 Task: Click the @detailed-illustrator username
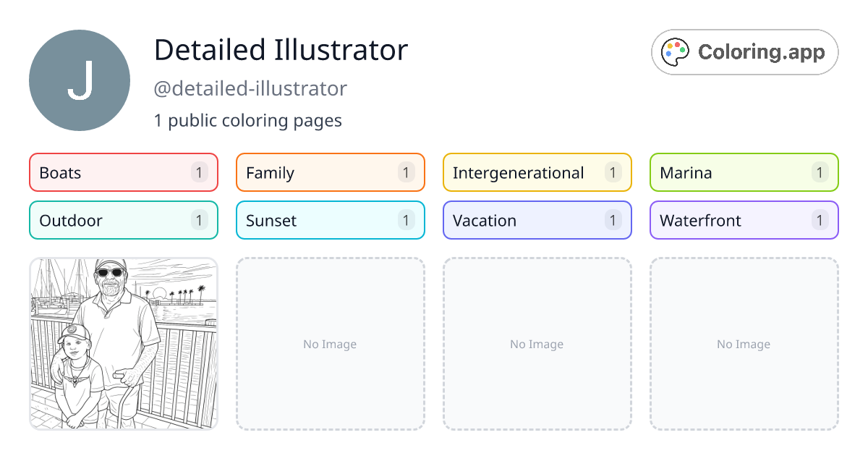pos(250,88)
